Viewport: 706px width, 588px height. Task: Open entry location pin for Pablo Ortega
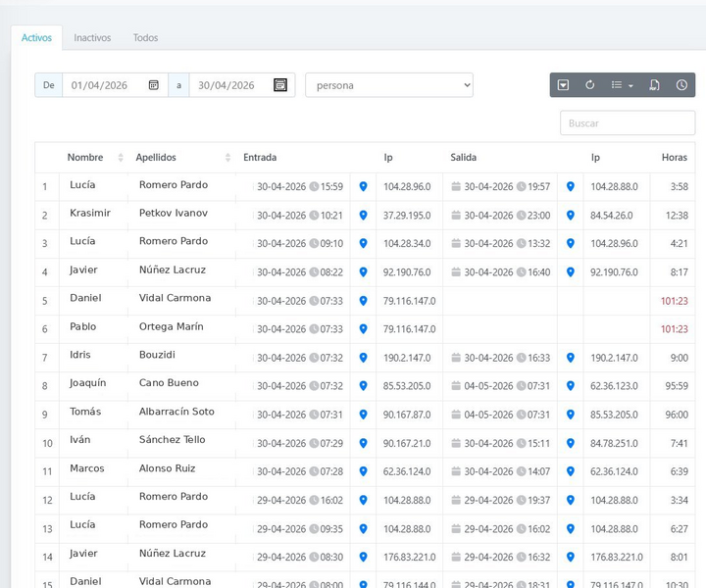(x=364, y=329)
